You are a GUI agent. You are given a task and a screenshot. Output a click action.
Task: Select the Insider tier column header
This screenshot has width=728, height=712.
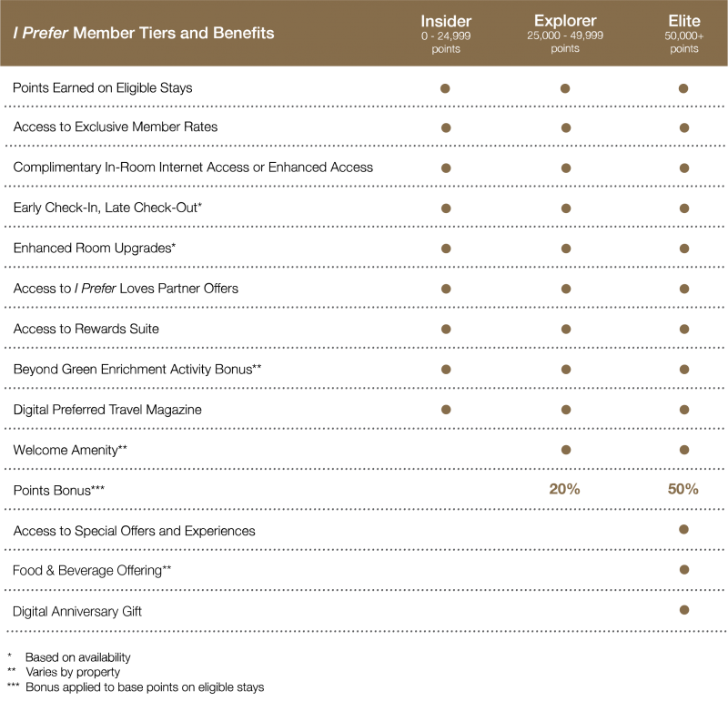tap(446, 21)
